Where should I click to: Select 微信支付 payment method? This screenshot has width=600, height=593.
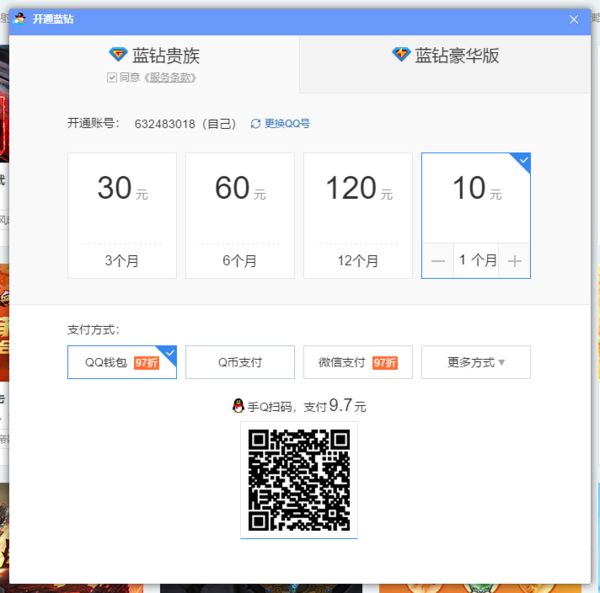tap(358, 362)
